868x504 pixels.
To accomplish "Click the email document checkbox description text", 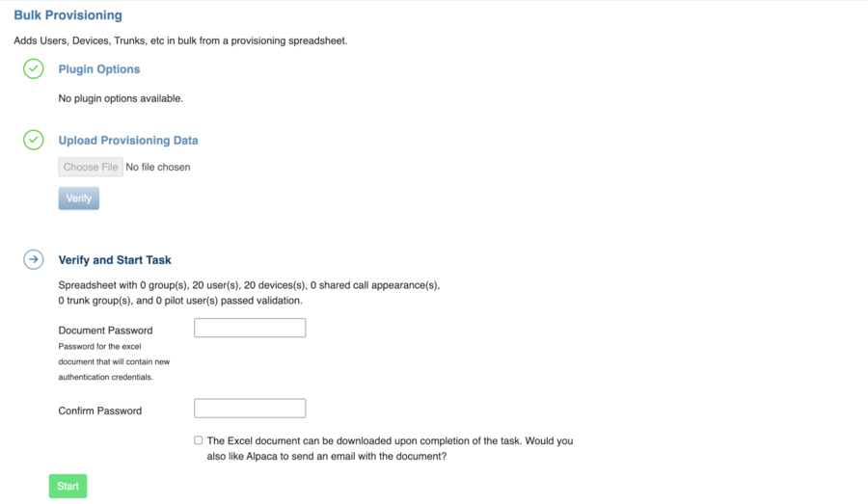I will pyautogui.click(x=390, y=449).
